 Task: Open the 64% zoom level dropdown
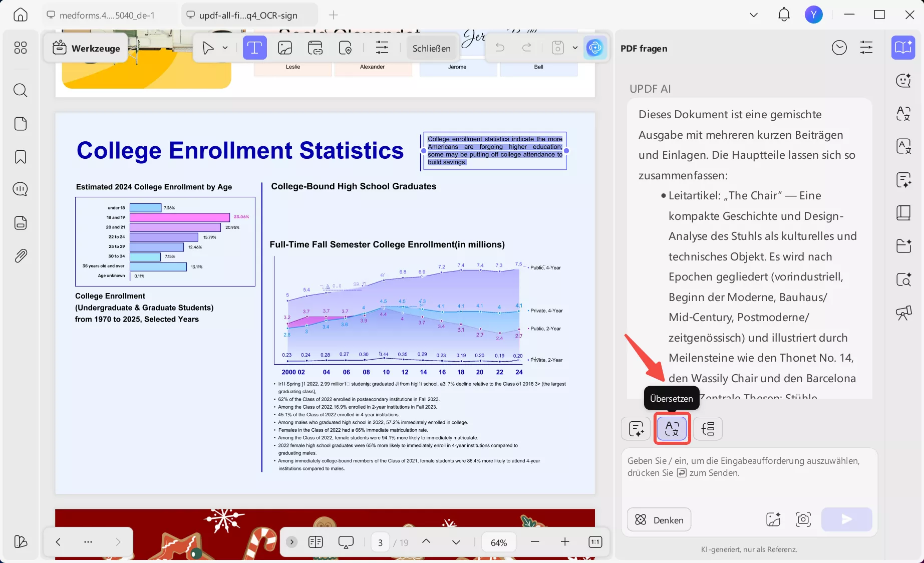pyautogui.click(x=499, y=542)
